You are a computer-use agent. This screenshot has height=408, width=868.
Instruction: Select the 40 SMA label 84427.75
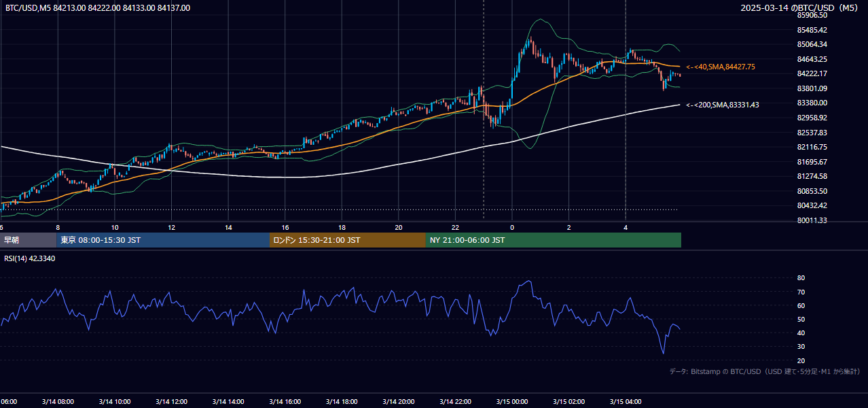point(721,67)
